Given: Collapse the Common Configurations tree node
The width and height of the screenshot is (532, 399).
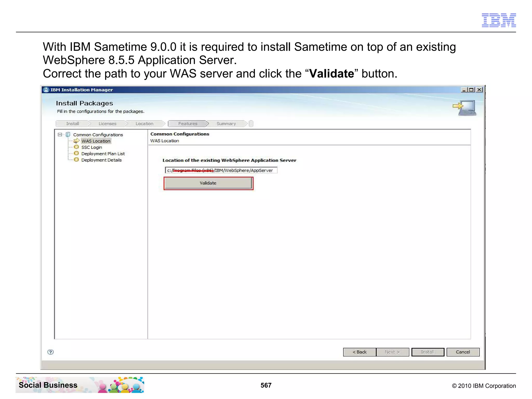Looking at the screenshot, I should (x=60, y=135).
